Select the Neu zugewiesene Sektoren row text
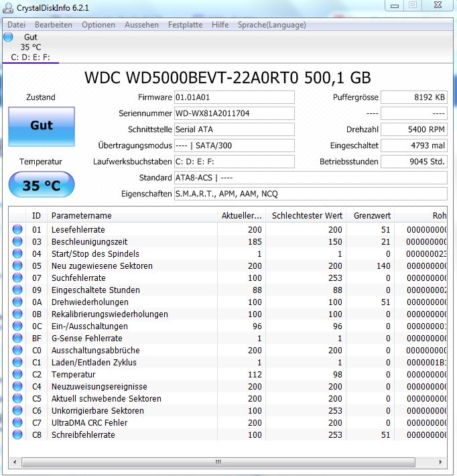The height and width of the screenshot is (476, 457). click(x=102, y=265)
